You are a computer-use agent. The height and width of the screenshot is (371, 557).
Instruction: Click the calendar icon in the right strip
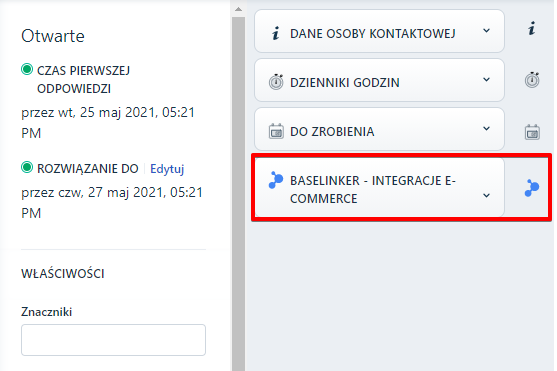(532, 132)
